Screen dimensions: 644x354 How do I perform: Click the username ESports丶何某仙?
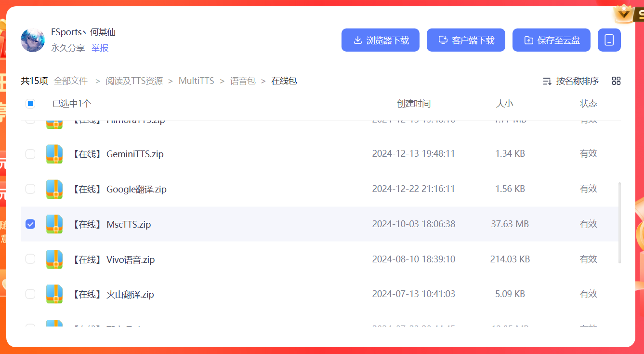(83, 32)
